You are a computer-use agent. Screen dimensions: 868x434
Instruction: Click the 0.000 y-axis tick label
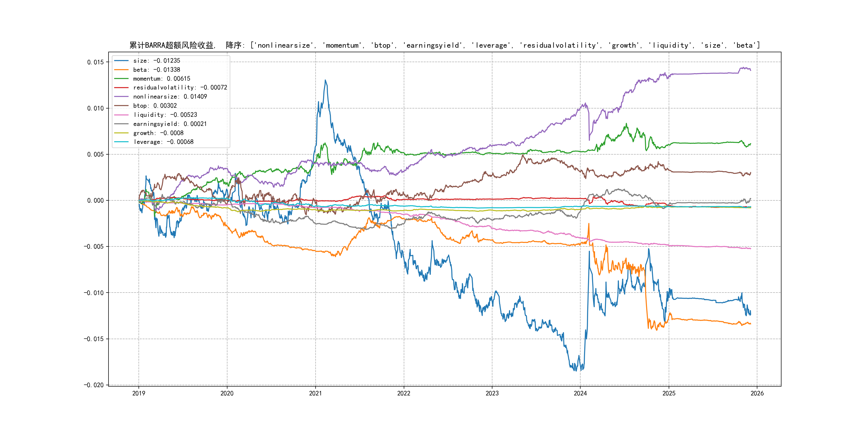[95, 200]
